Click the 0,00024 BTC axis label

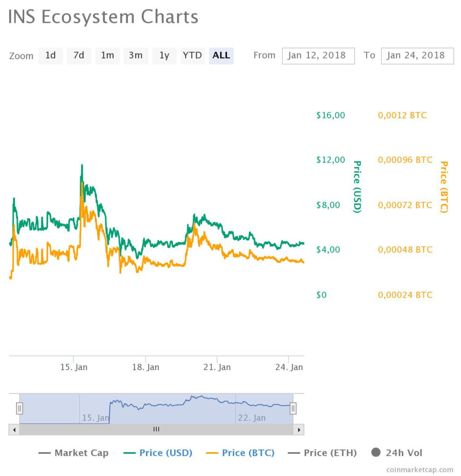(405, 295)
